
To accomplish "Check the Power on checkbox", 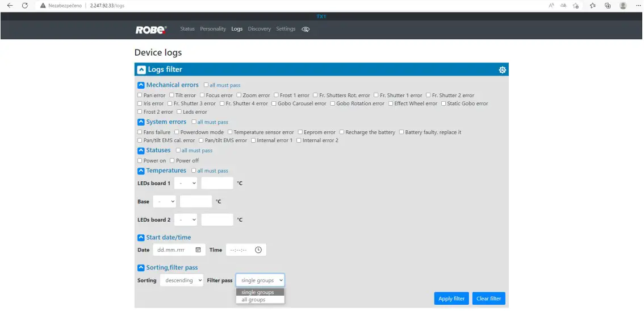I will point(140,161).
